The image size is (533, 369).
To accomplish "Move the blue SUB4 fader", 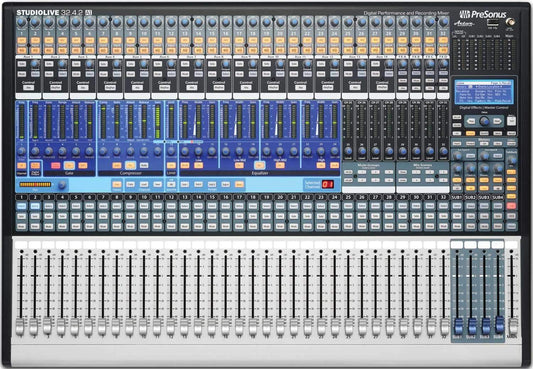I will coord(499,324).
